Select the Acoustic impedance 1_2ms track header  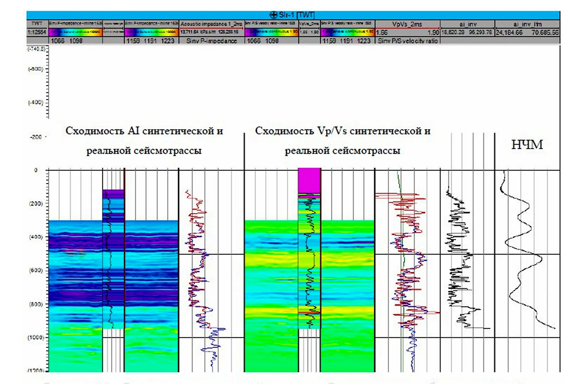[211, 24]
